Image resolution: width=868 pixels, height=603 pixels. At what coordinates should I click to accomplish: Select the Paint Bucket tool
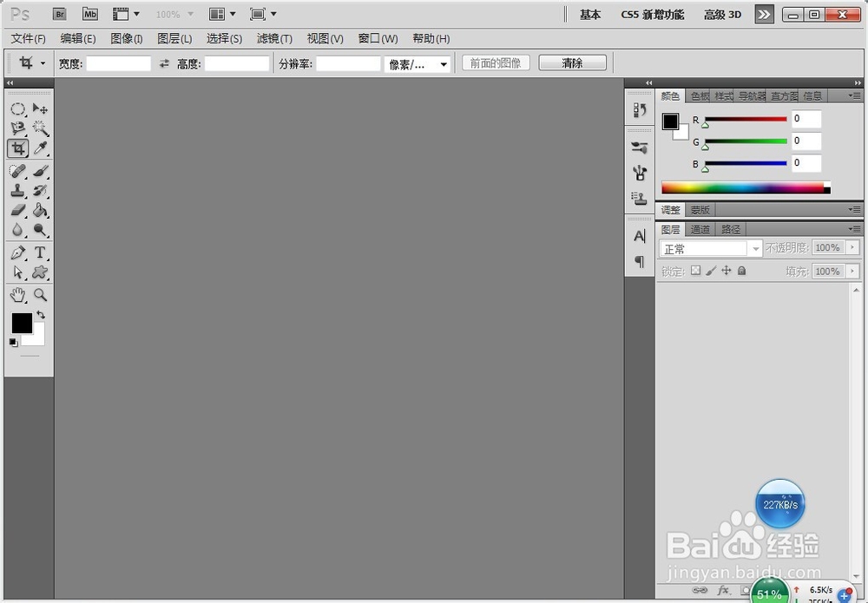(40, 210)
